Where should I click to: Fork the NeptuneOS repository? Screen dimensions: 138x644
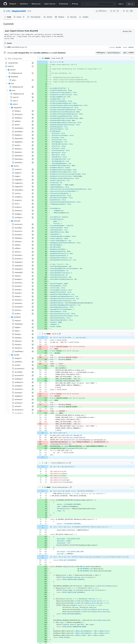pos(114,11)
